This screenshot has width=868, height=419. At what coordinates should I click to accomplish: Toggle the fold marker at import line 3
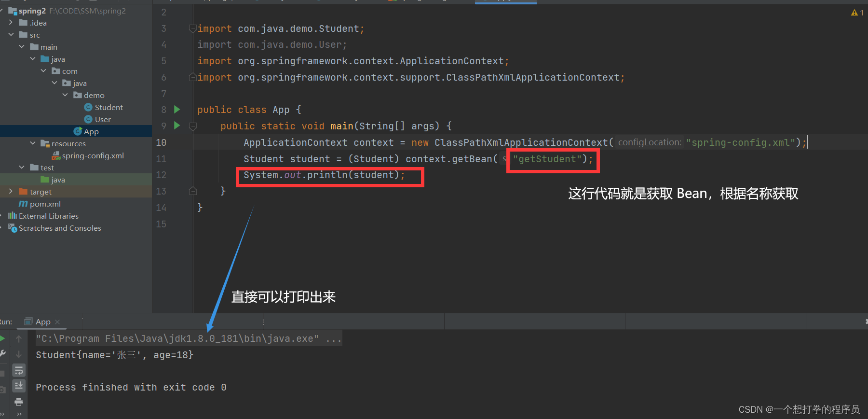(x=193, y=28)
